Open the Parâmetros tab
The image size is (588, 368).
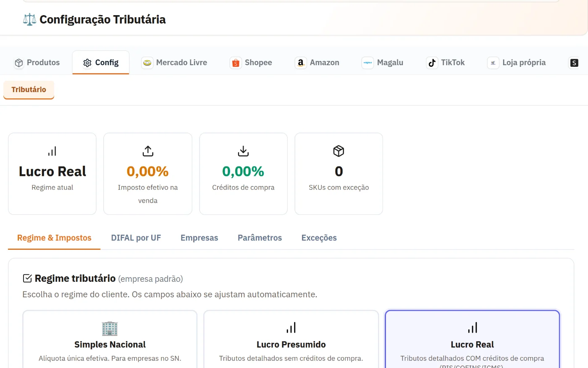[260, 238]
